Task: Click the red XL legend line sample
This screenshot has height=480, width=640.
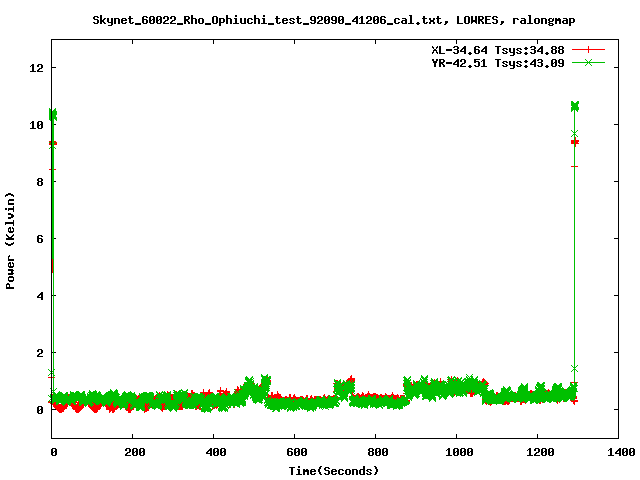Action: 588,50
